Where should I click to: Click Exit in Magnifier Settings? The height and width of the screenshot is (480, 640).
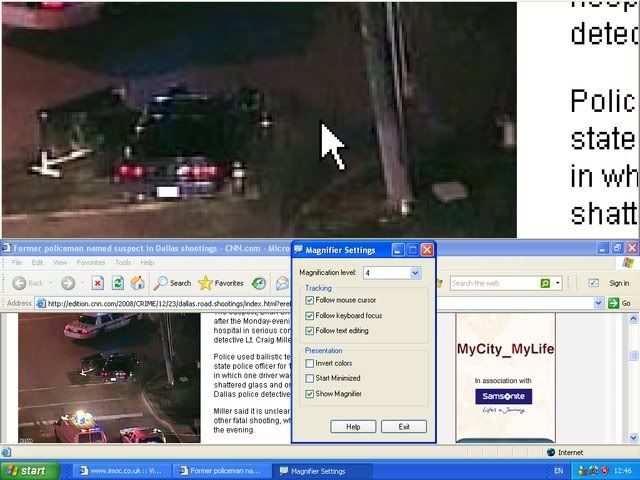coord(404,427)
